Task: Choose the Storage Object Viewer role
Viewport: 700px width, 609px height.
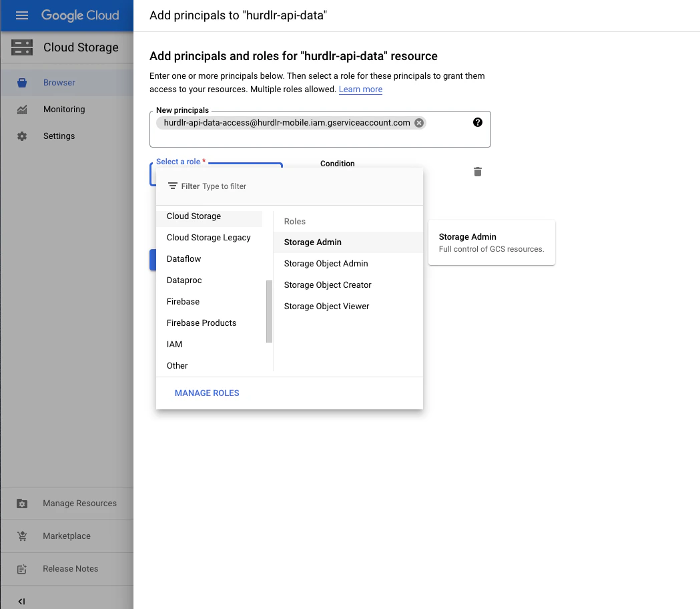Action: click(348, 307)
